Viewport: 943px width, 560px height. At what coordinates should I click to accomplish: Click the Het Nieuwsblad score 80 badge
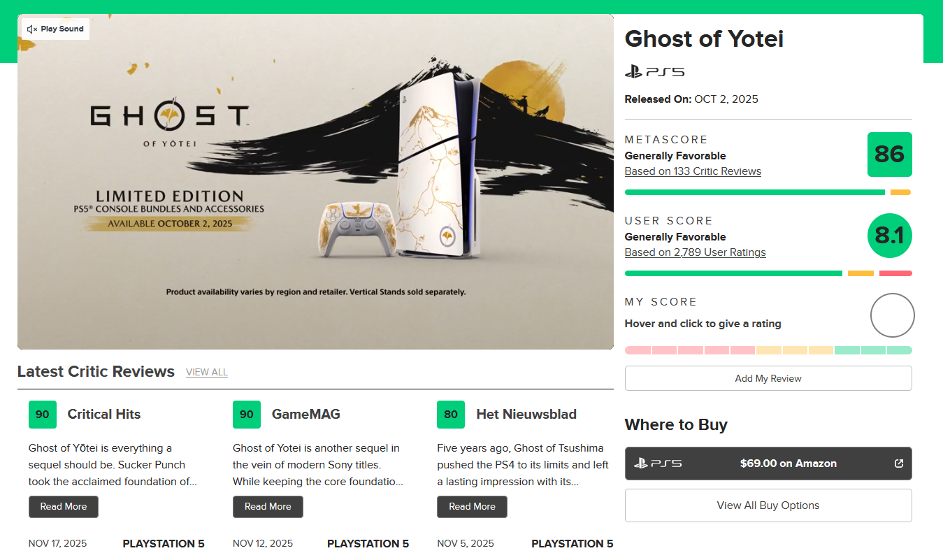click(451, 415)
